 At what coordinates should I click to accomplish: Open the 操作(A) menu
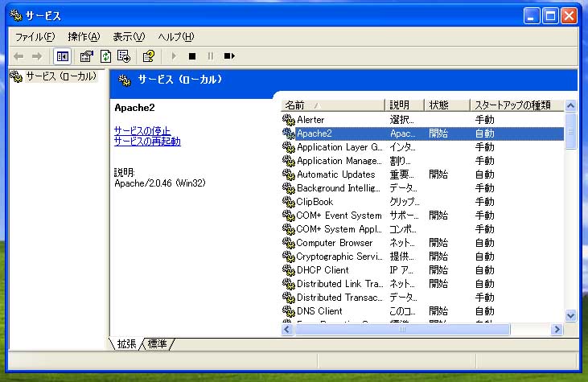click(x=84, y=37)
